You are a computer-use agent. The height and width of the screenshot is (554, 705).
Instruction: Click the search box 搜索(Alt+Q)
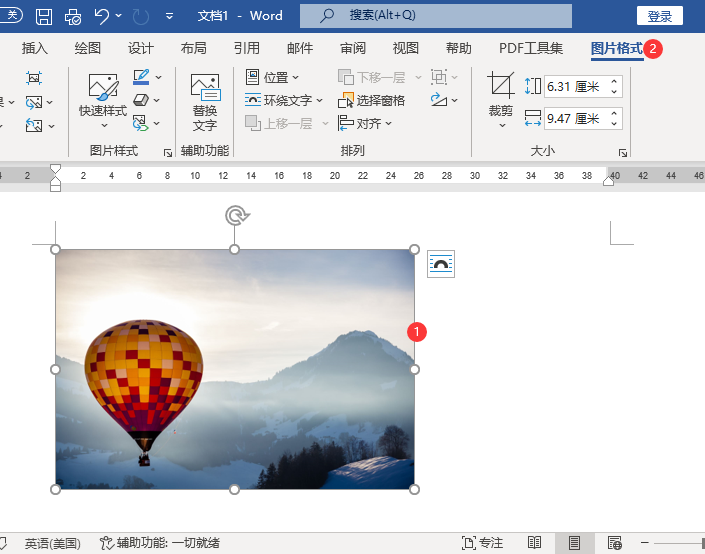[x=436, y=16]
